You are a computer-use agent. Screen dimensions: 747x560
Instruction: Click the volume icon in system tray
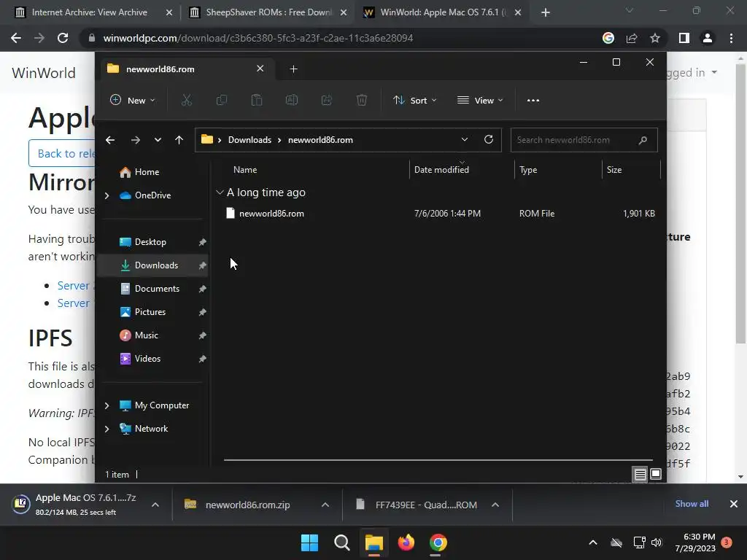[657, 542]
